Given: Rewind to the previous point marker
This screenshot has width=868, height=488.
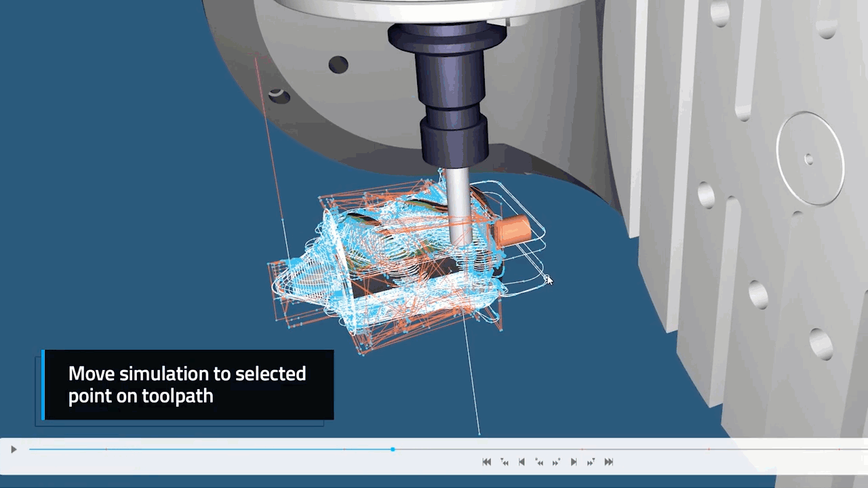Looking at the screenshot, I should tap(539, 462).
